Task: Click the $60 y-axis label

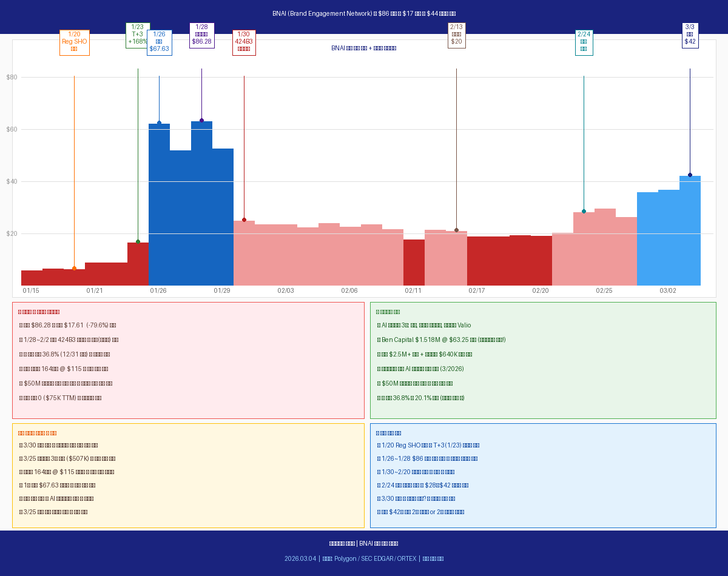Action: click(x=12, y=129)
